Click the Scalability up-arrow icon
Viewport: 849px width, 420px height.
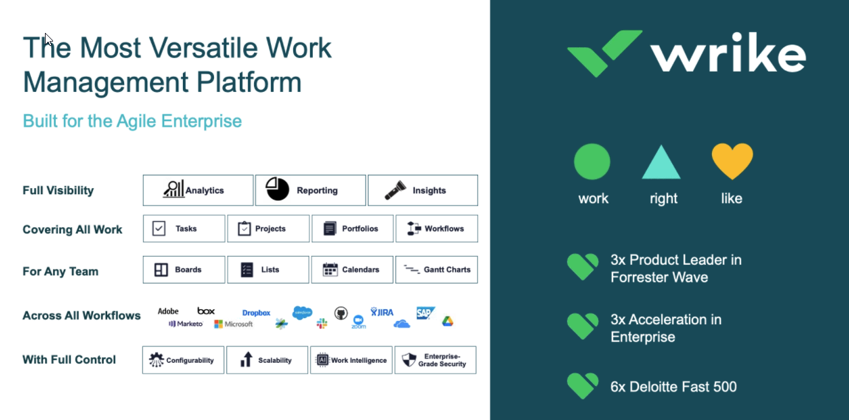pos(246,359)
